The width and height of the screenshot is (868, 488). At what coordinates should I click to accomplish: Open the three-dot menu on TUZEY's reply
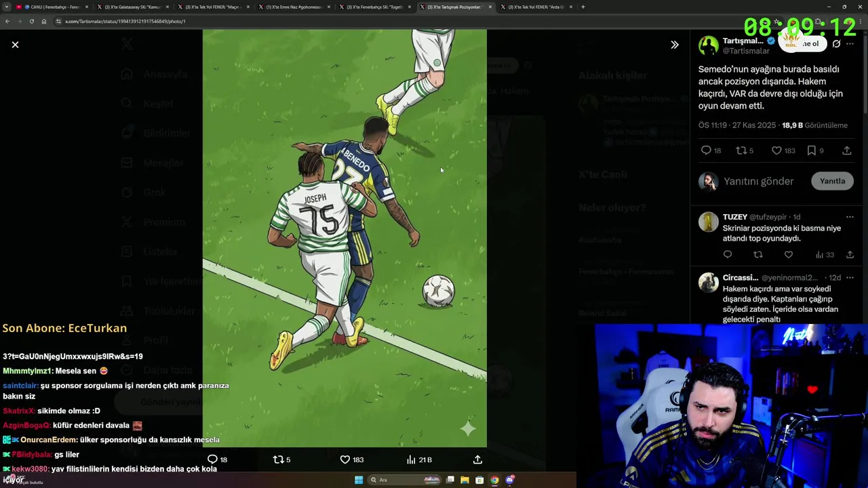[x=850, y=217]
